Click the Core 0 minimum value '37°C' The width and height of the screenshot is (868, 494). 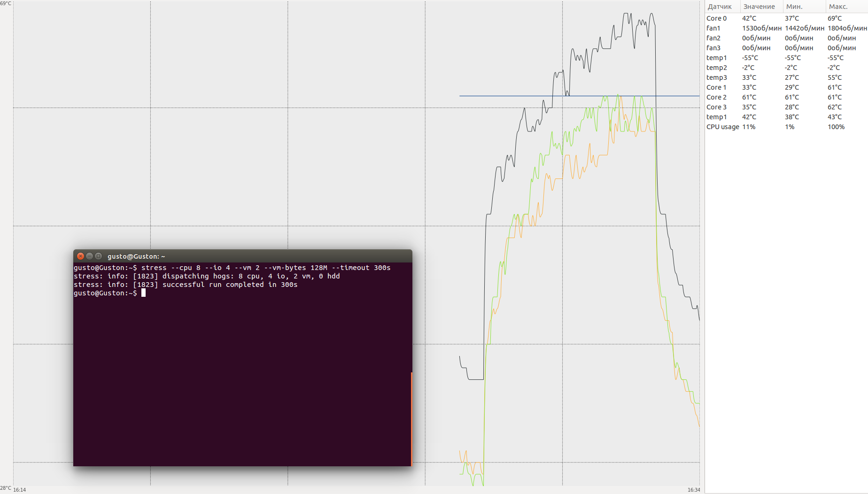coord(792,18)
